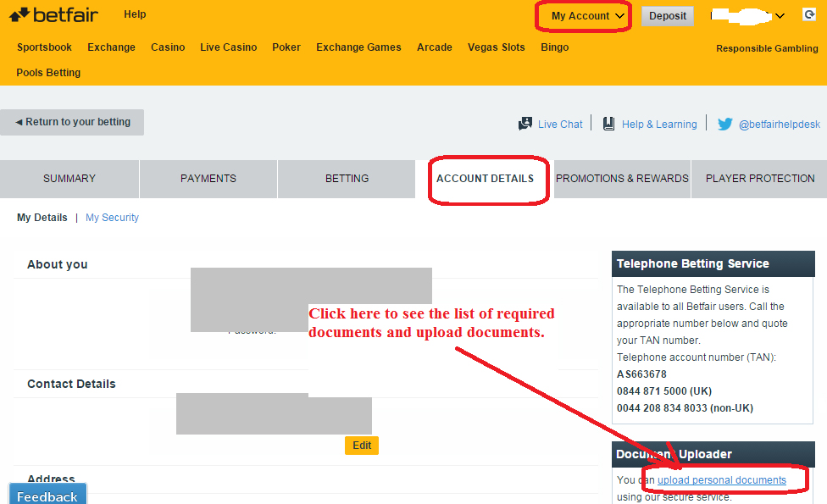The image size is (827, 504).
Task: Click the Betfair logo
Action: tap(53, 14)
